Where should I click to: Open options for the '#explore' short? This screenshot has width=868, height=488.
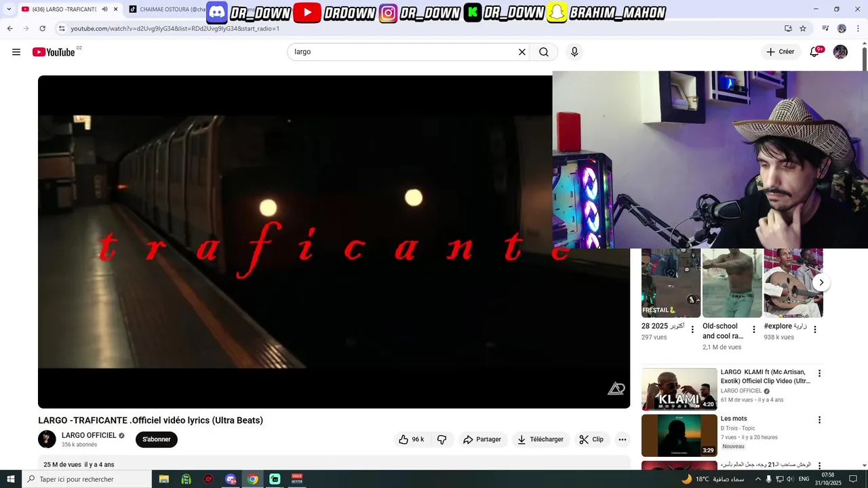(815, 330)
